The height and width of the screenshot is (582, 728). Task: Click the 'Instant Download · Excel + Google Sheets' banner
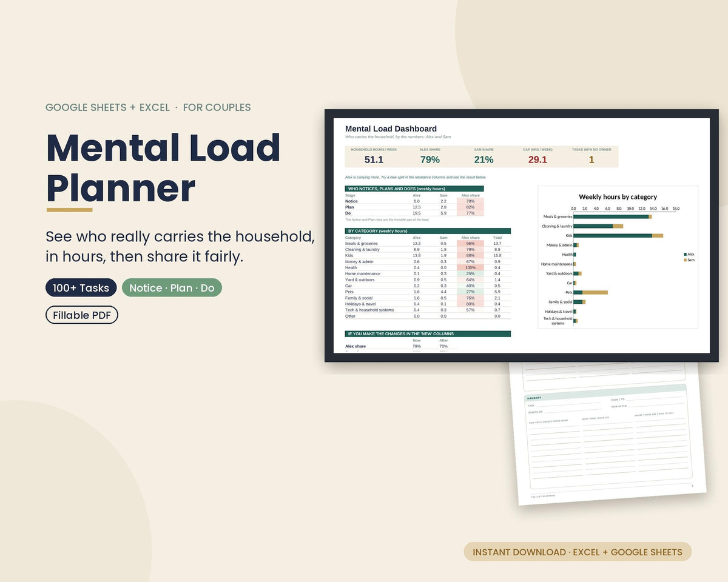[578, 552]
